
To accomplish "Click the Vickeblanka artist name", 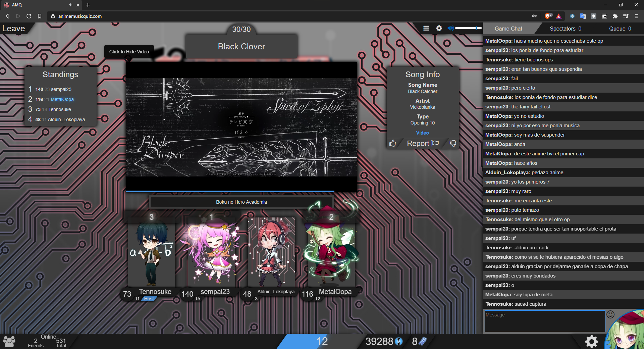I will (x=423, y=107).
